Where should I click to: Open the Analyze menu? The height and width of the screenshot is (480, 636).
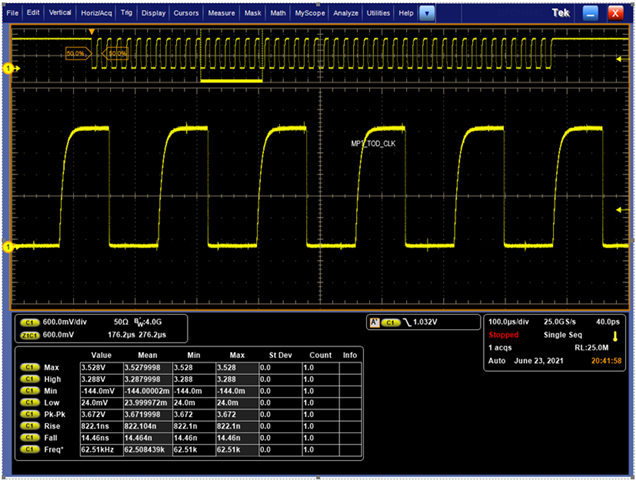tap(345, 14)
